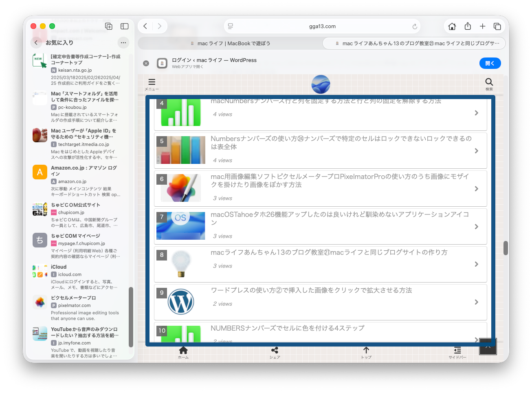Dismiss the WordPress web app banner
This screenshot has height=393, width=532.
[146, 63]
